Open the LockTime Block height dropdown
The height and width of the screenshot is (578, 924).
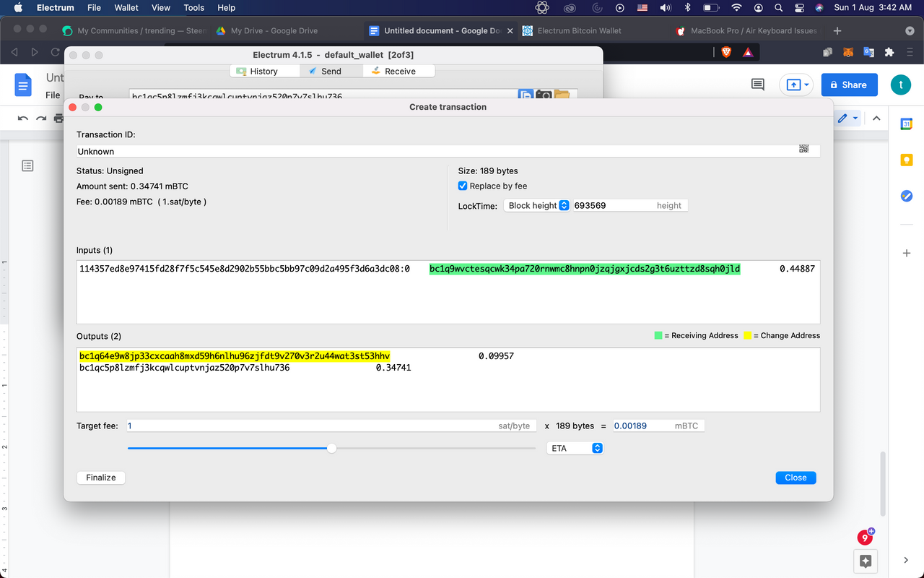[537, 205]
